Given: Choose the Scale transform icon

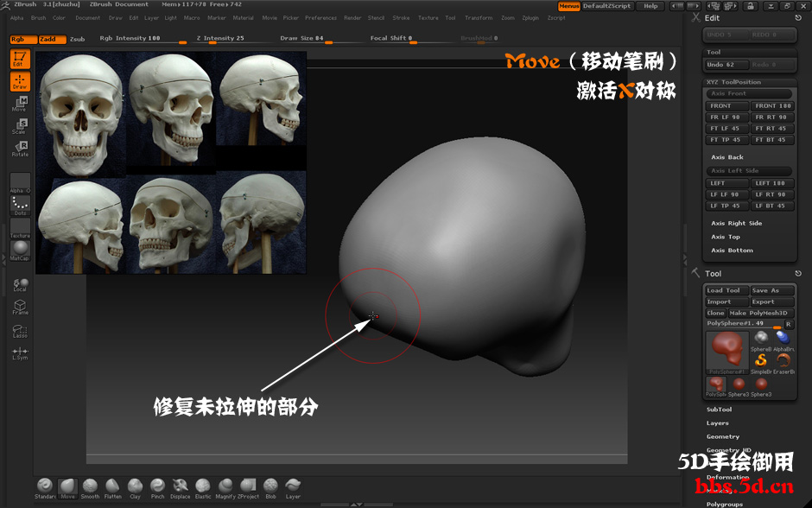Looking at the screenshot, I should click(20, 126).
